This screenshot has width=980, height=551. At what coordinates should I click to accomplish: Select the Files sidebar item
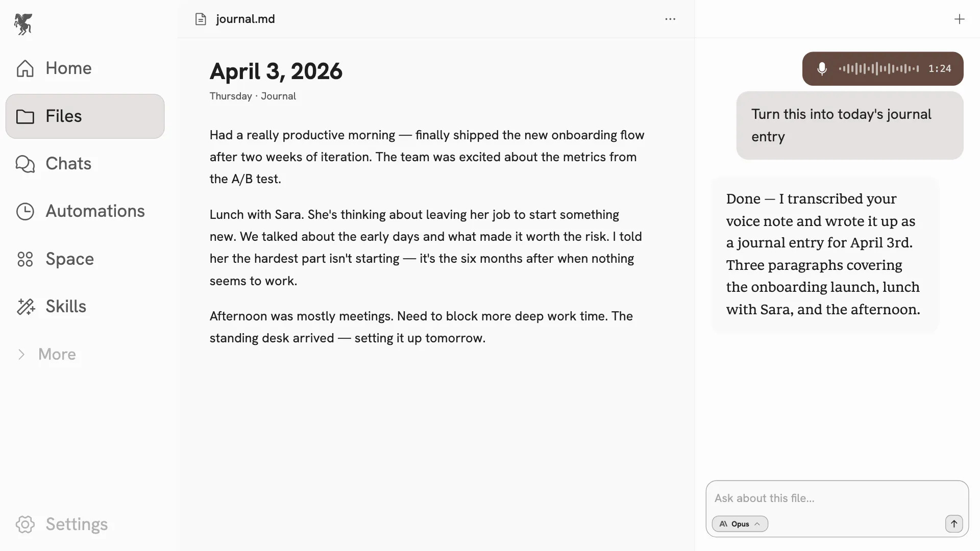tap(85, 116)
